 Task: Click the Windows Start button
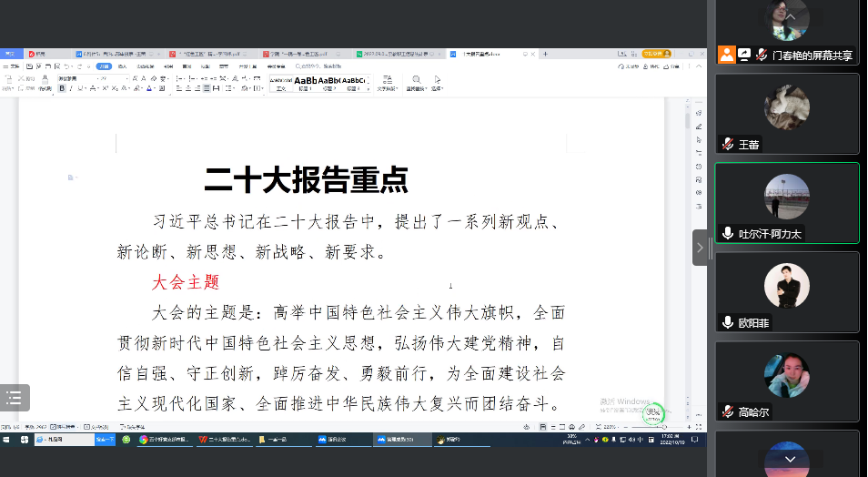(x=7, y=440)
